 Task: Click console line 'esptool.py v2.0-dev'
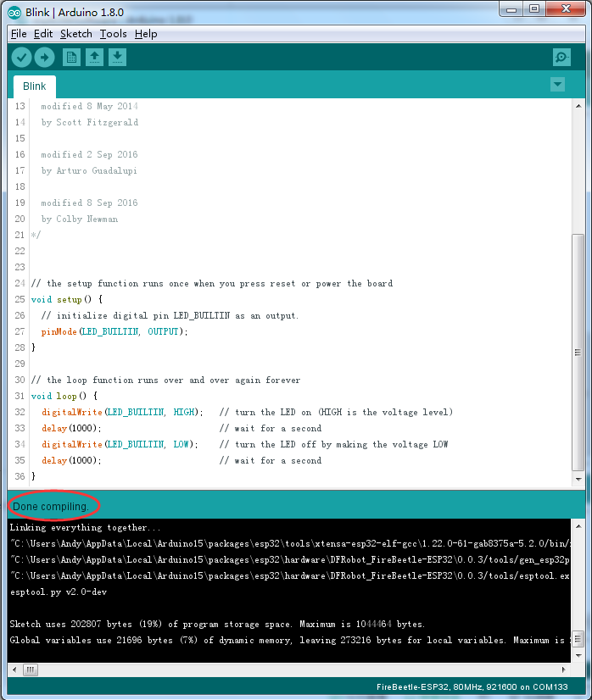[x=59, y=592]
